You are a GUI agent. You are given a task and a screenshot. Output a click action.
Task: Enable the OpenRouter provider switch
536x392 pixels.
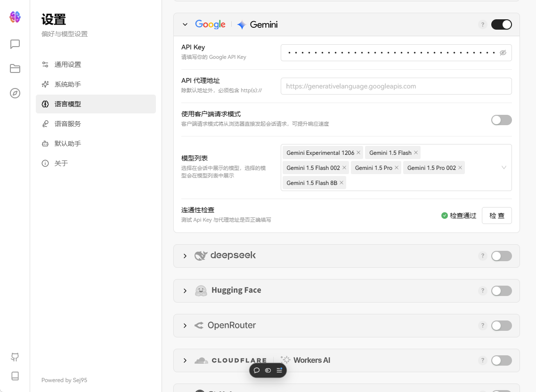click(x=502, y=326)
